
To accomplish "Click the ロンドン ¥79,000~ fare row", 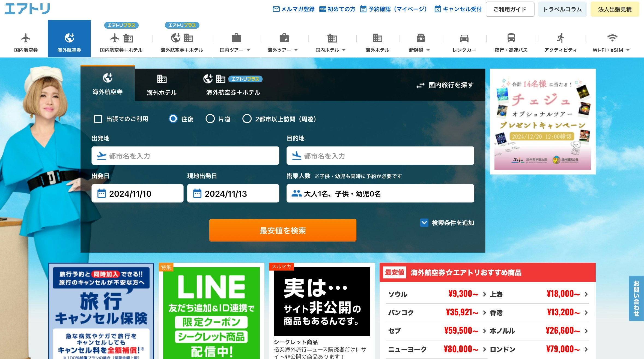I will [539, 349].
